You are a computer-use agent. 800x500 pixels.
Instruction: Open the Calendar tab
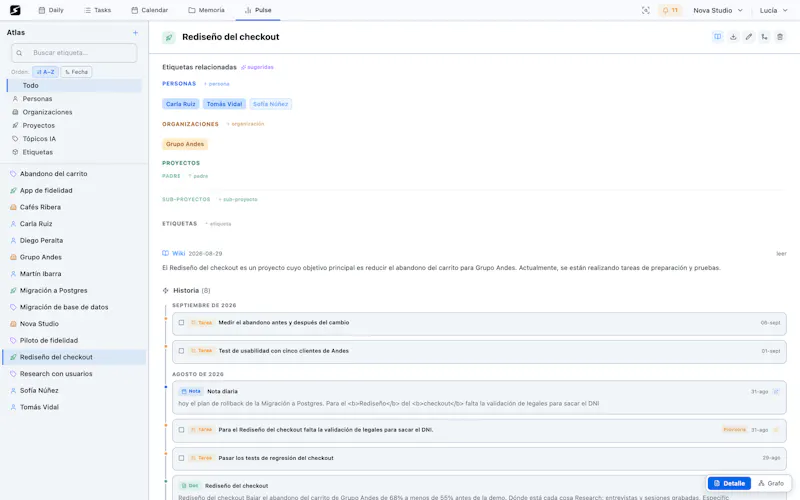tap(149, 10)
